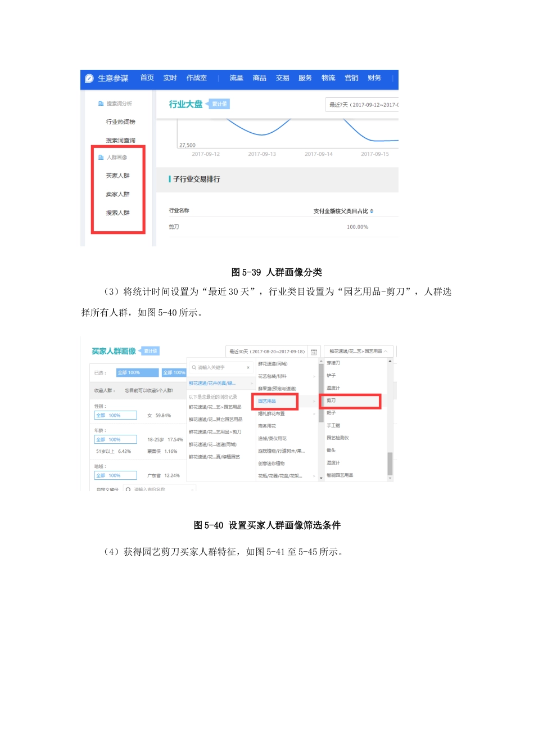This screenshot has height=756, width=534.
Task: Click the sort arrows on 支付金额较父类目占比
Action: tap(373, 210)
